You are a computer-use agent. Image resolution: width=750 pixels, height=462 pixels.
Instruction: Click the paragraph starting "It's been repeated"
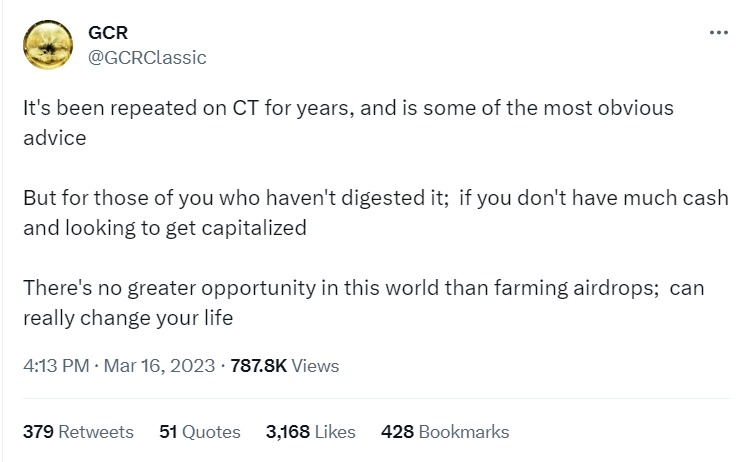348,123
